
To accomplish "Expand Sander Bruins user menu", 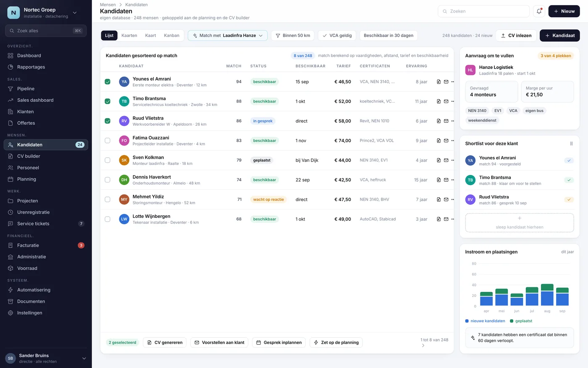I will coord(84,358).
